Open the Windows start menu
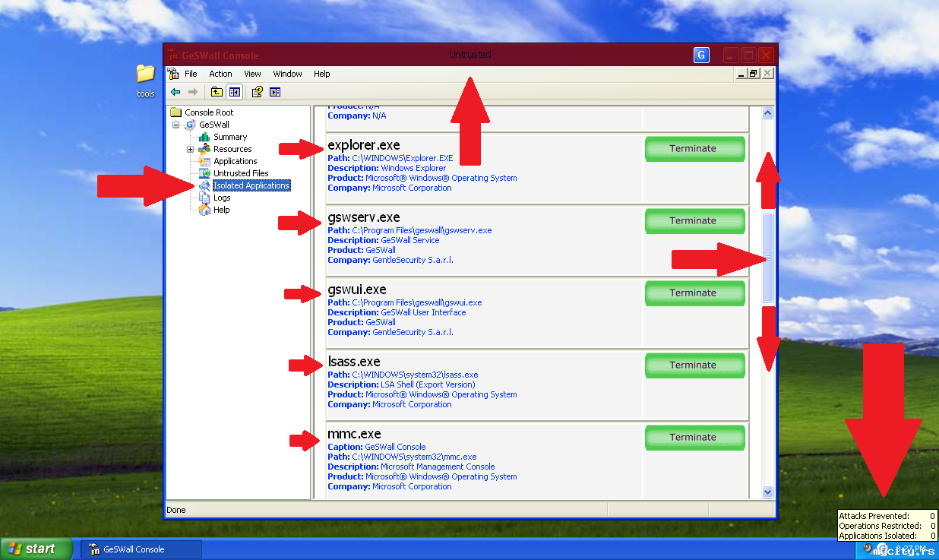Viewport: 939px width, 560px height. point(36,549)
